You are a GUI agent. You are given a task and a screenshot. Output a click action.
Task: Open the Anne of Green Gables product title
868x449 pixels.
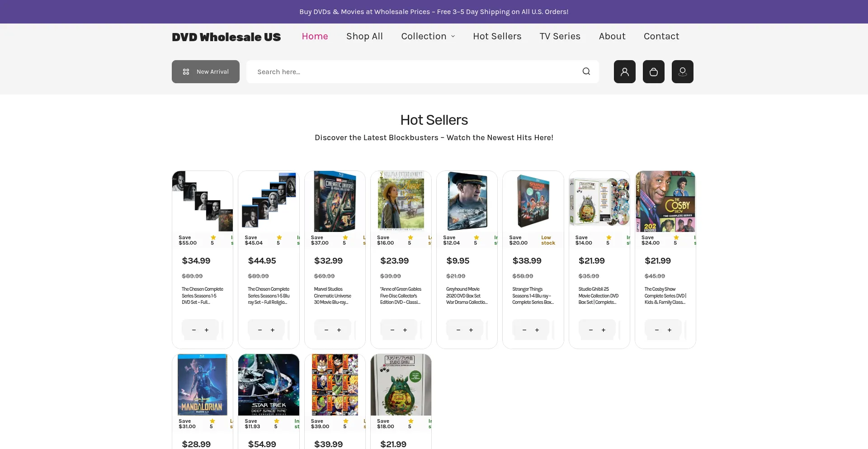(x=401, y=296)
